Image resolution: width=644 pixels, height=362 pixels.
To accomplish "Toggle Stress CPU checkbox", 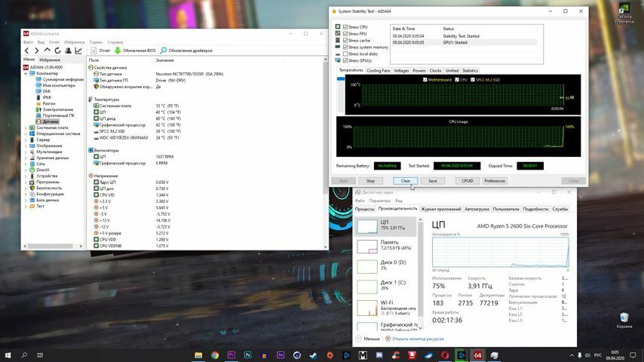I will click(x=345, y=26).
